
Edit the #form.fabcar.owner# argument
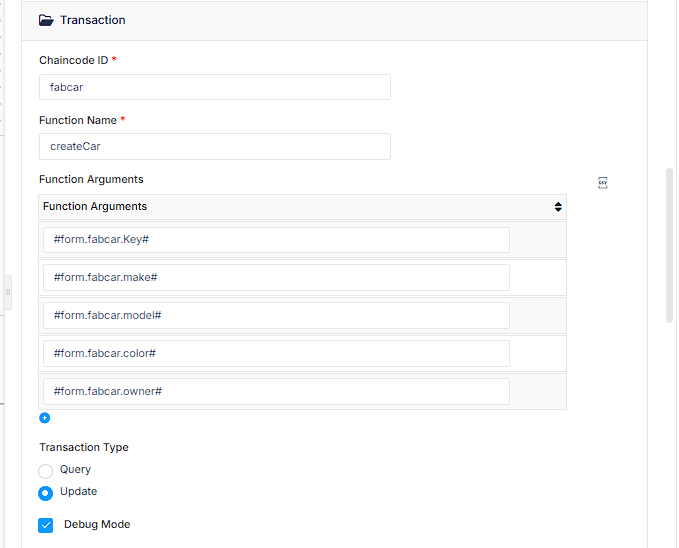[276, 392]
